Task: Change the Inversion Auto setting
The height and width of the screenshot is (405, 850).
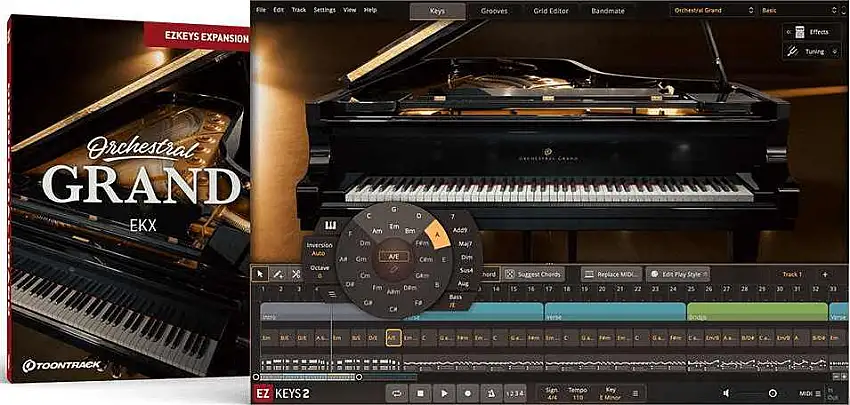Action: 319,249
